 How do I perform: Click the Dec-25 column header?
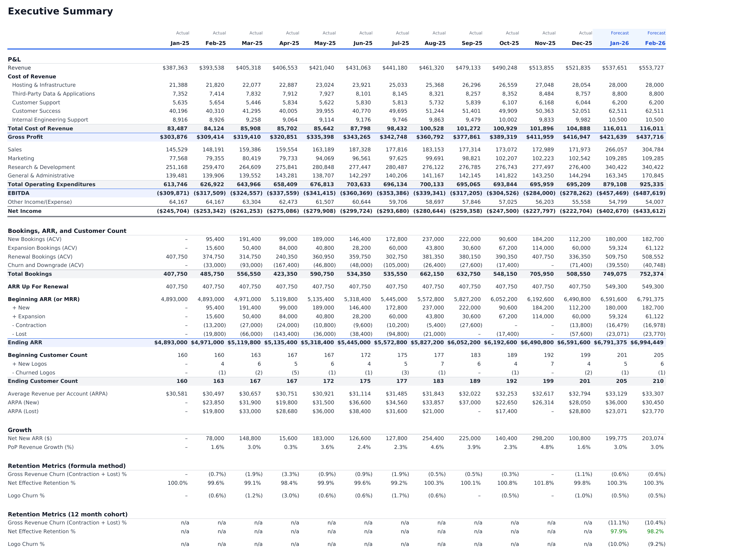tap(582, 43)
